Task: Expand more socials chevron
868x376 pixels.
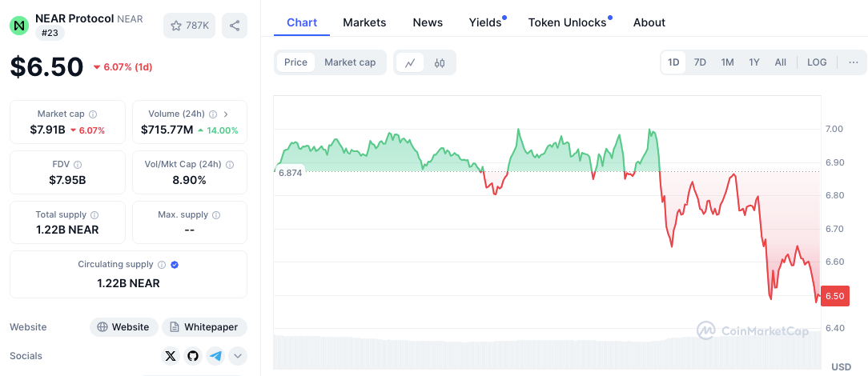Action: (238, 356)
